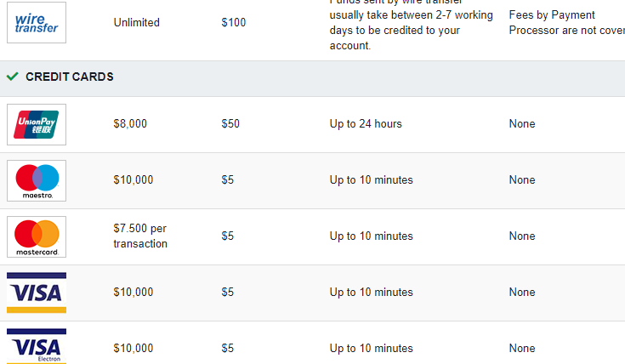Choose the Maestro card logo
Viewport: 625px width, 364px height.
coord(37,180)
